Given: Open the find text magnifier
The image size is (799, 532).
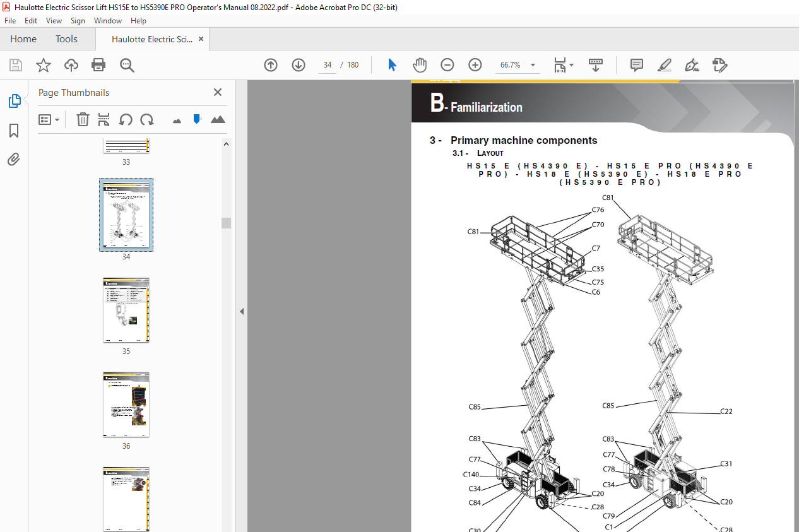Looking at the screenshot, I should pyautogui.click(x=127, y=65).
